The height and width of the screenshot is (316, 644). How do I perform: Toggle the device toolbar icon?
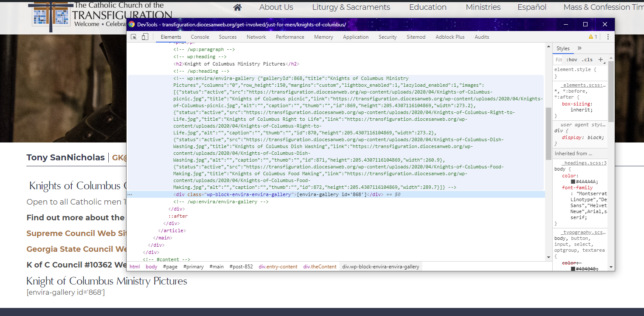coord(145,37)
